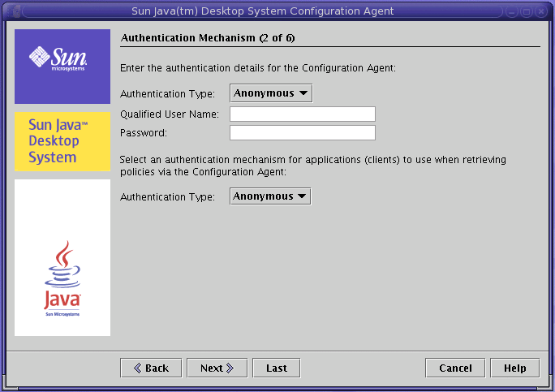Click the Sun Java Desktop System banner
This screenshot has height=392, width=555.
[x=62, y=142]
